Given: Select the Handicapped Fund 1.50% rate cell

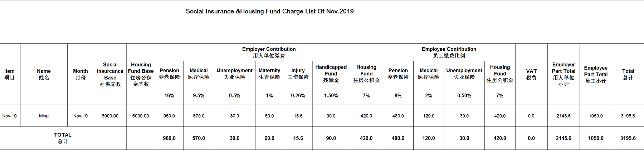Looking at the screenshot, I should tap(331, 95).
